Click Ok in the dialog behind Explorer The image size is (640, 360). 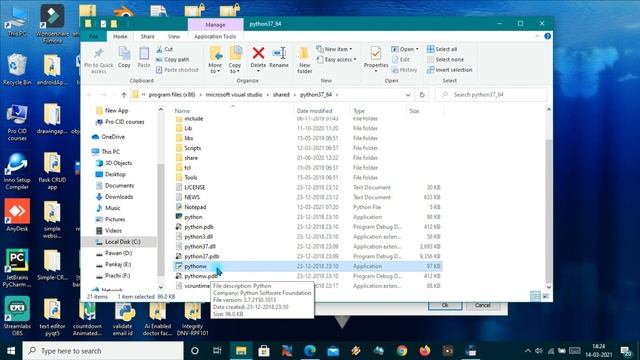pos(445,305)
